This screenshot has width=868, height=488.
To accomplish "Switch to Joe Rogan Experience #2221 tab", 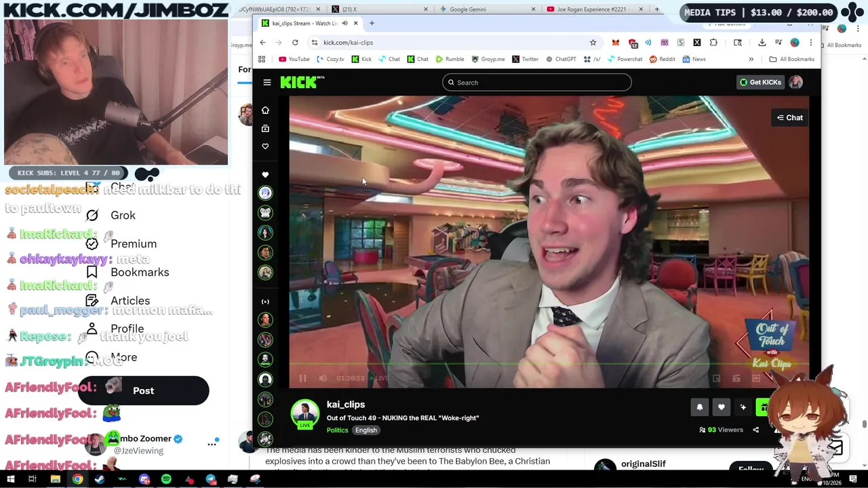I will coord(594,9).
